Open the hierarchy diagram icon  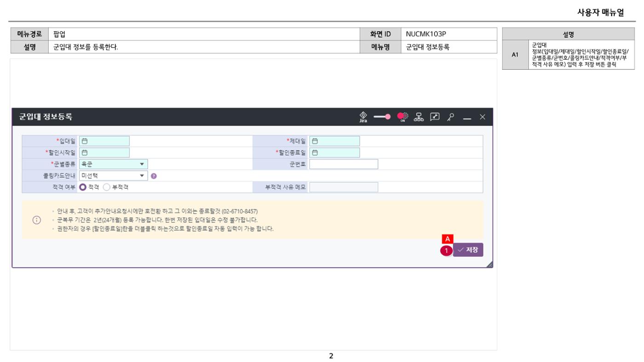point(420,117)
